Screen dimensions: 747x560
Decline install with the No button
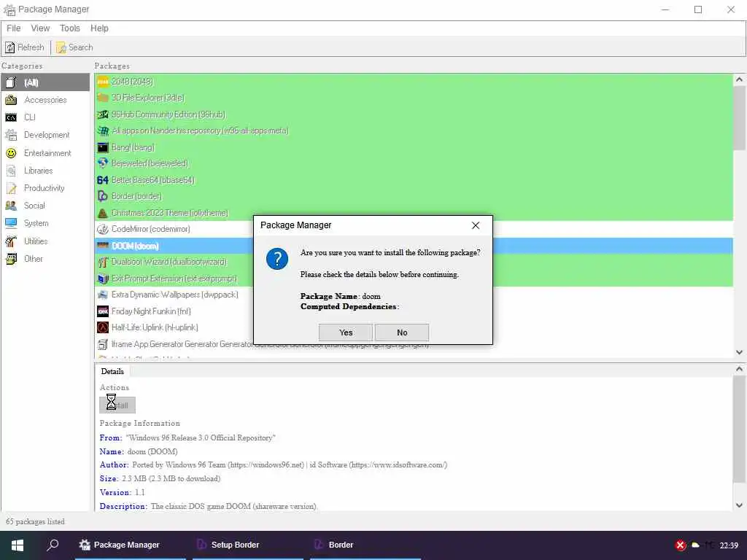point(402,332)
